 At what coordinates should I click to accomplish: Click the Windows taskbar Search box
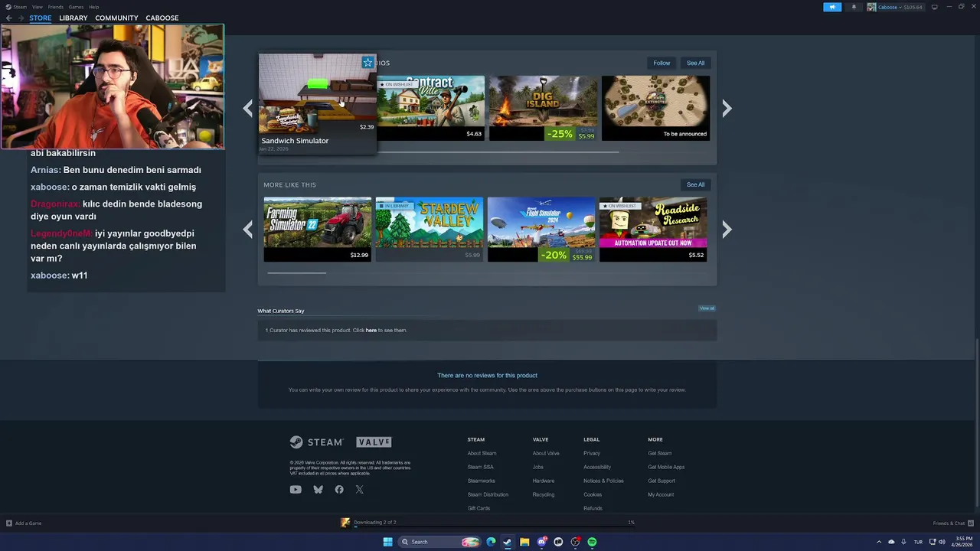(x=439, y=542)
